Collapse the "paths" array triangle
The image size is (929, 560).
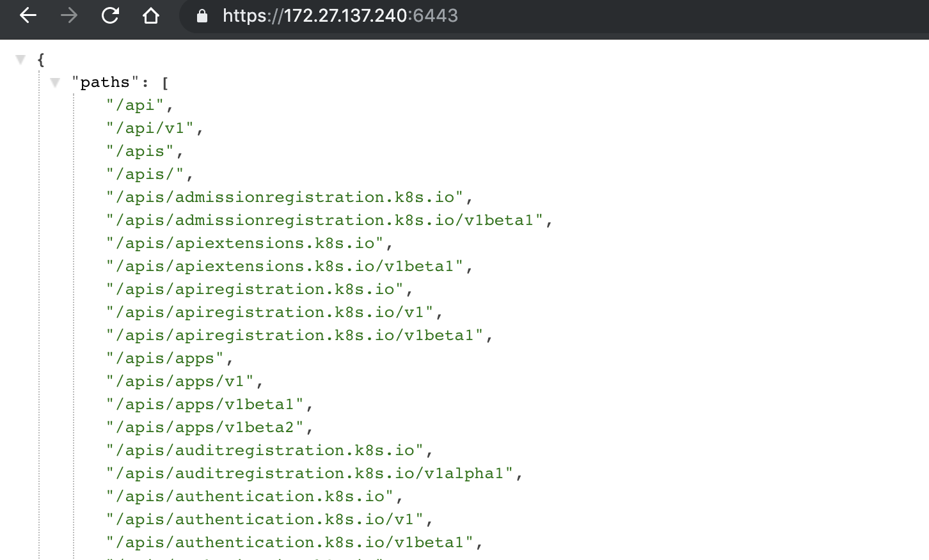(x=55, y=82)
